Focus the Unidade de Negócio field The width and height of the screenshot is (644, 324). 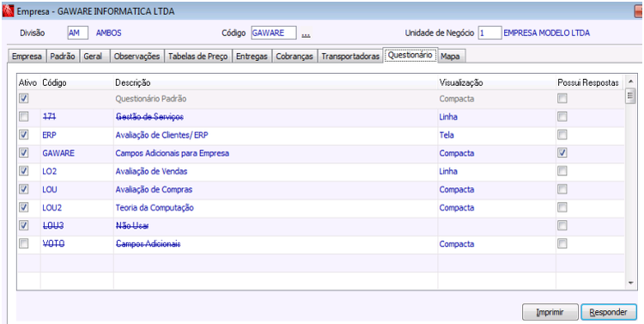[489, 34]
